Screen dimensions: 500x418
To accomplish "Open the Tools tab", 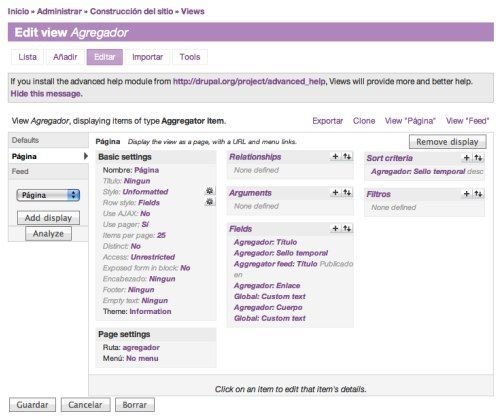I will tap(190, 57).
